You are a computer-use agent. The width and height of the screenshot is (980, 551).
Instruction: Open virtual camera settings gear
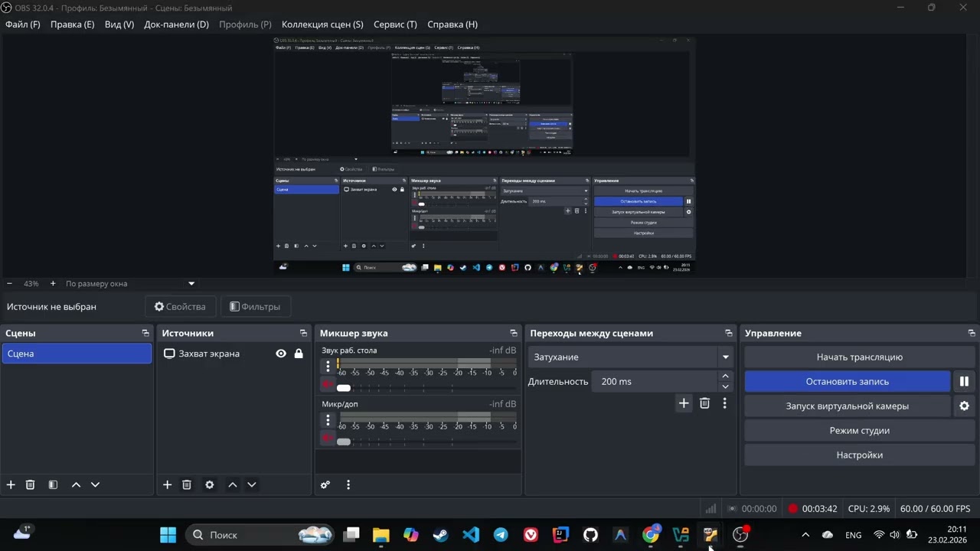(x=964, y=406)
